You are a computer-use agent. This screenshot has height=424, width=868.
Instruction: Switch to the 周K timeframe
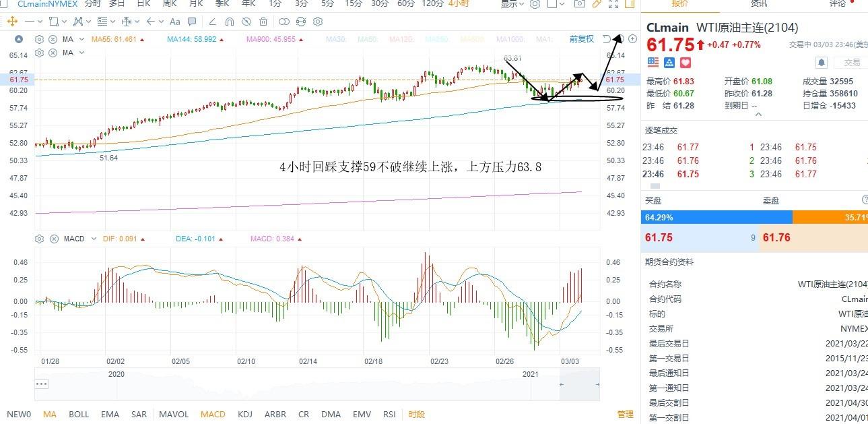pyautogui.click(x=170, y=4)
